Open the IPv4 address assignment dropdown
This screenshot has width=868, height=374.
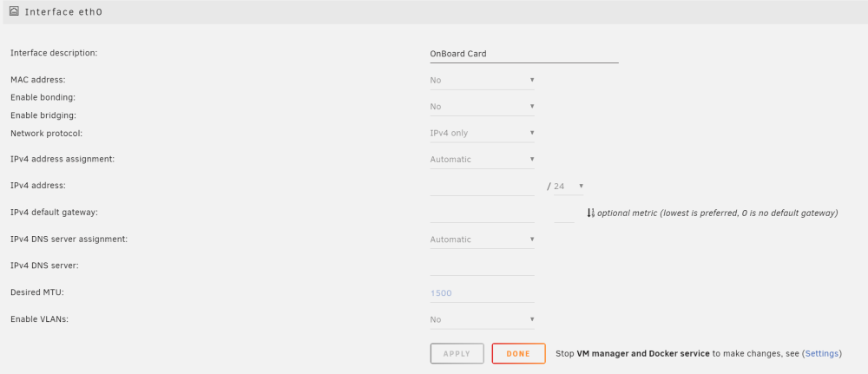tap(482, 160)
